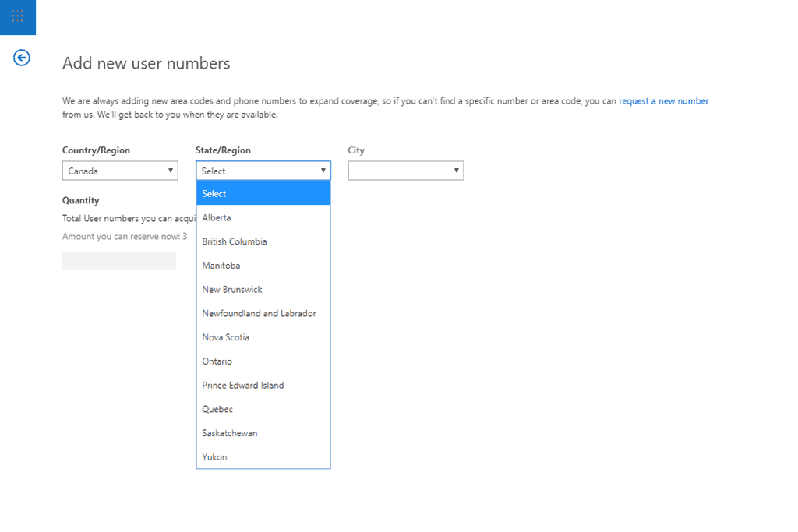
Task: Select Quebec from the dropdown list
Action: point(263,409)
